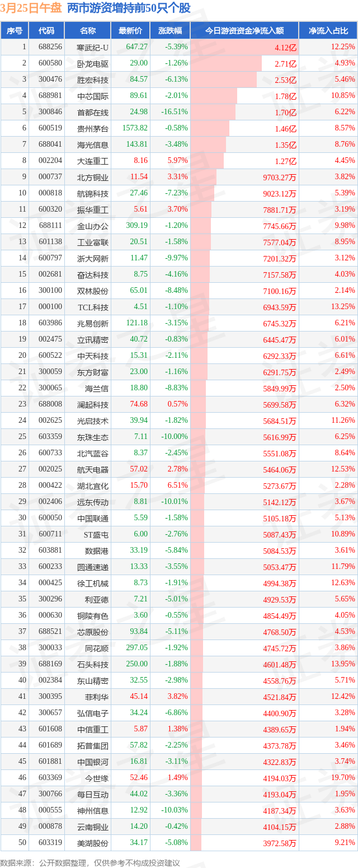Select the stock name 拓普集团
Viewport: 358px width, 868px height.
pos(93,745)
